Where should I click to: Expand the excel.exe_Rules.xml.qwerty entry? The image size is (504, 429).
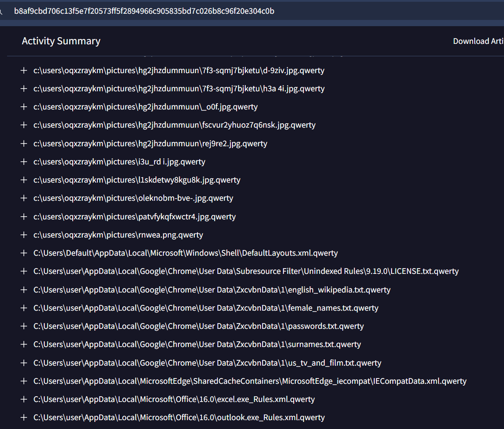tap(24, 399)
